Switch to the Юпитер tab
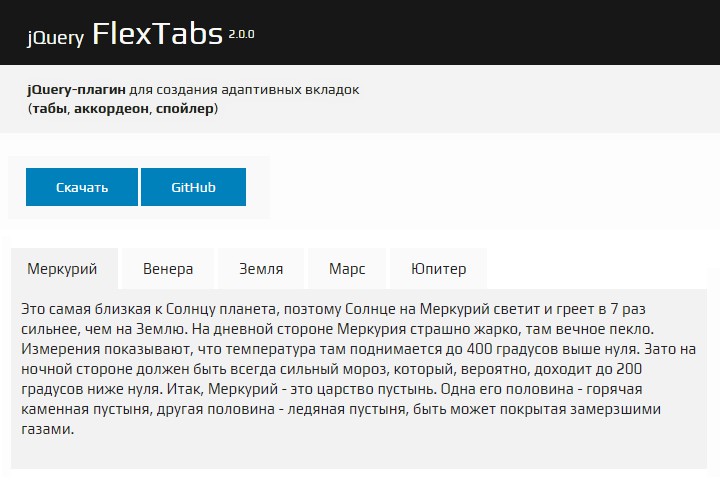720x480 pixels. click(438, 269)
